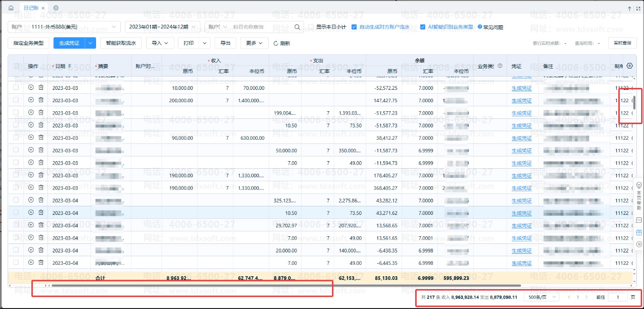This screenshot has width=644, height=309.
Task: Click the 智能获取流水 button
Action: point(121,43)
